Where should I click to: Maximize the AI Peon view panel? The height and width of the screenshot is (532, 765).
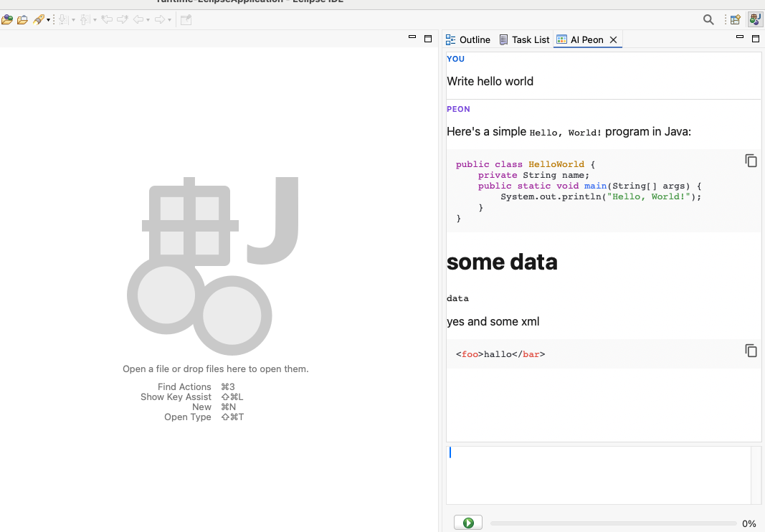pyautogui.click(x=755, y=39)
